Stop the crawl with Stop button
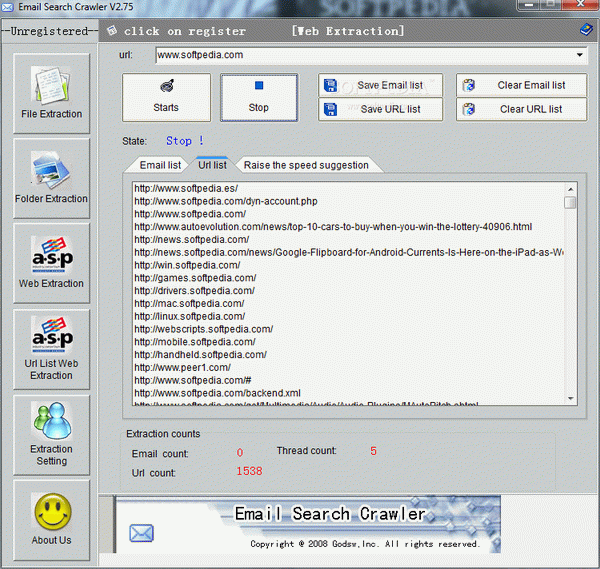600x569 pixels. point(259,98)
